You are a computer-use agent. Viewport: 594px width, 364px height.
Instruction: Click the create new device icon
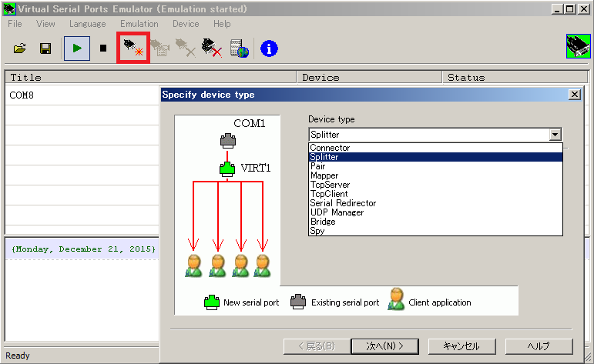[x=132, y=48]
